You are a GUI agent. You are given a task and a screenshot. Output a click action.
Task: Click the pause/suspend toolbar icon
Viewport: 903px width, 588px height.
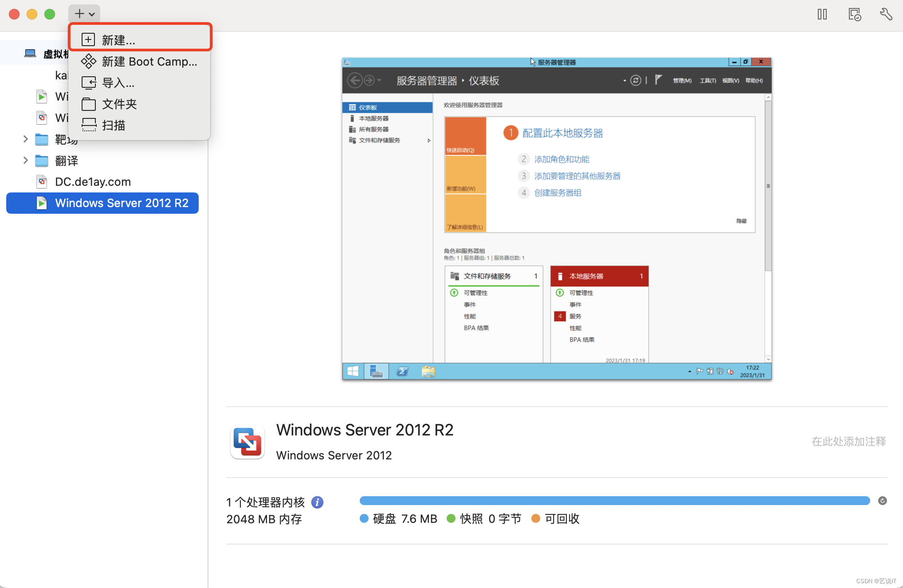point(822,14)
